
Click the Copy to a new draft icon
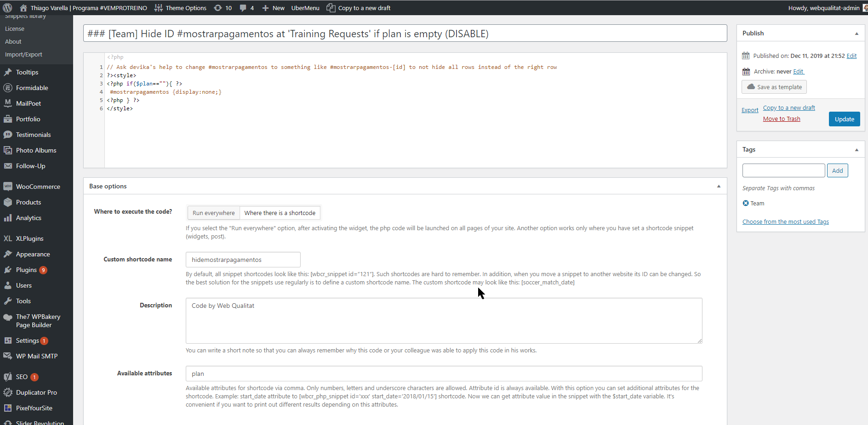[331, 8]
